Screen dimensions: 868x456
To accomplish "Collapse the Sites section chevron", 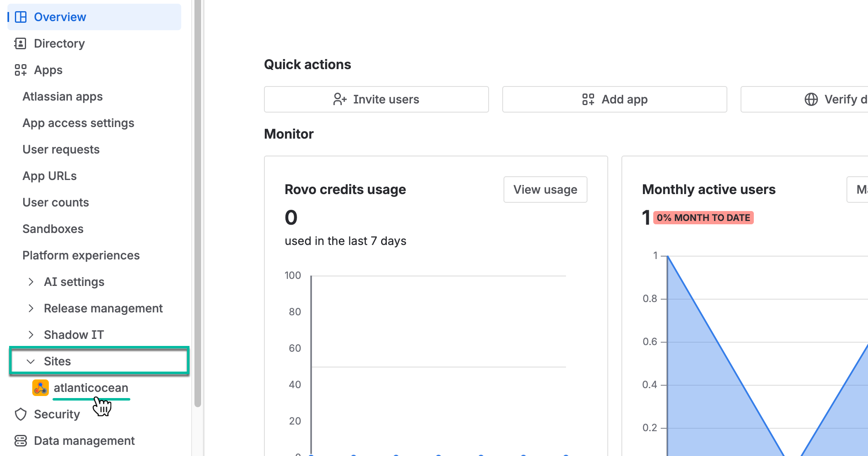I will [x=31, y=361].
